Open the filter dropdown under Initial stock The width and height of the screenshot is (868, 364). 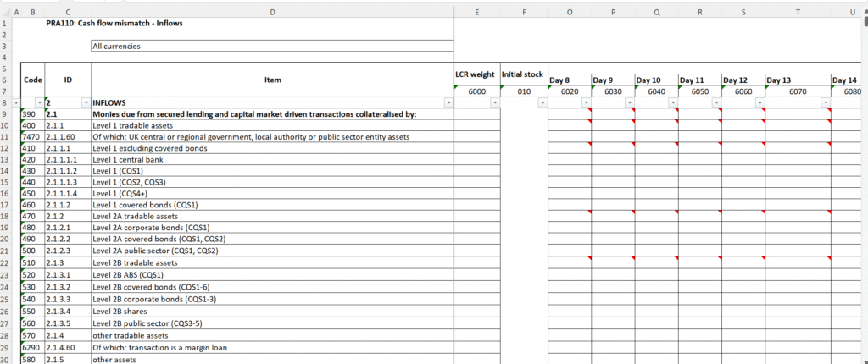(542, 102)
